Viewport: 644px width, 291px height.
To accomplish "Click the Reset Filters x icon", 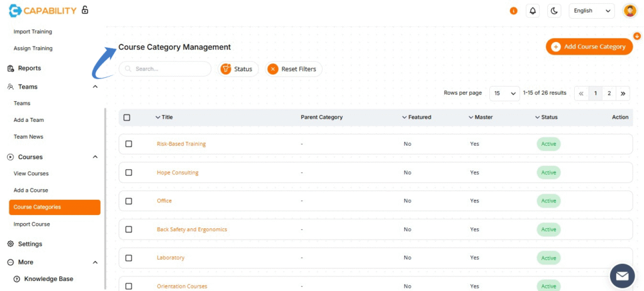I will pos(273,69).
